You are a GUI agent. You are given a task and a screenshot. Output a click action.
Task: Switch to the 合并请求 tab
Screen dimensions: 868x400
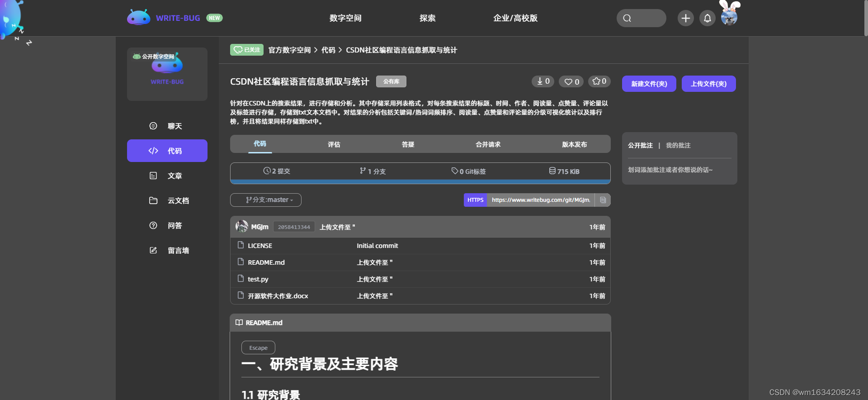488,144
